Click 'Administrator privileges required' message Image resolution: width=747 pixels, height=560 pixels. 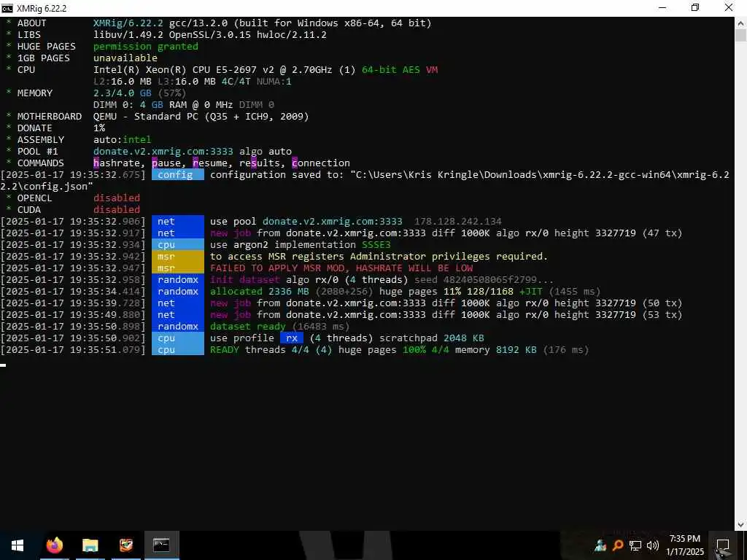[x=449, y=256]
